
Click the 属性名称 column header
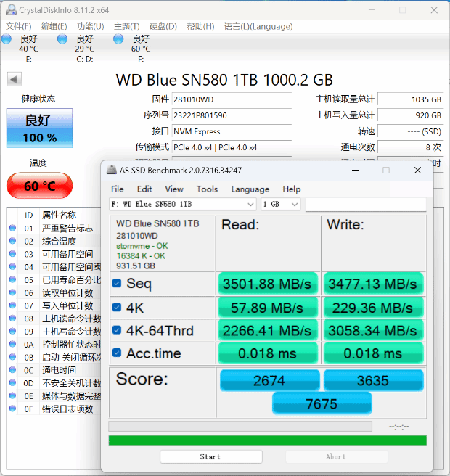tap(60, 215)
